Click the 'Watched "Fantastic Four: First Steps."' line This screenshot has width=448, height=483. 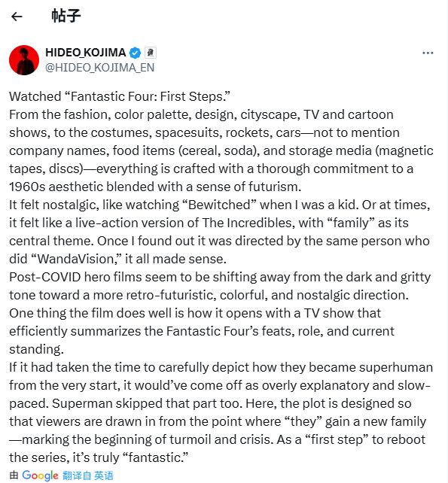pyautogui.click(x=120, y=97)
